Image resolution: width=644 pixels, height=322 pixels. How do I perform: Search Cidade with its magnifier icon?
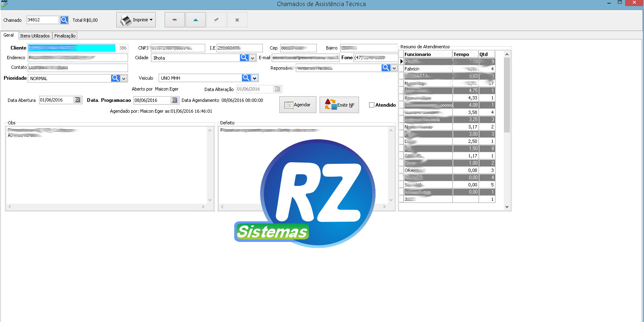click(x=244, y=58)
